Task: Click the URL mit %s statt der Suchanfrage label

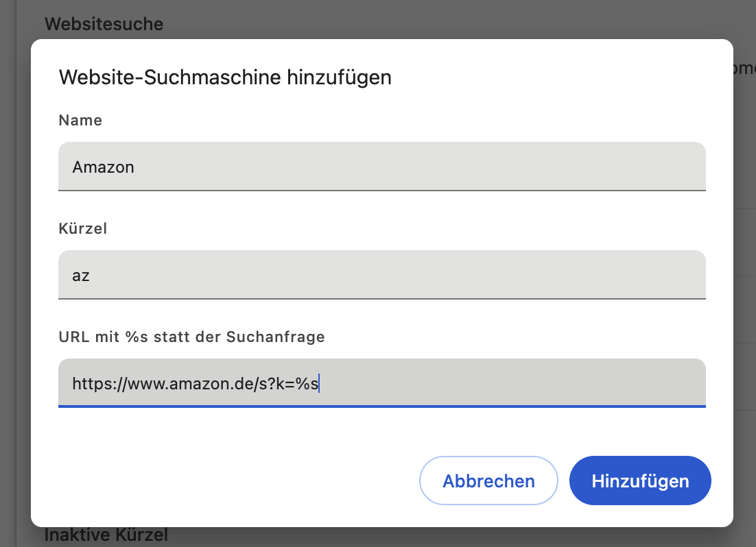Action: tap(192, 337)
